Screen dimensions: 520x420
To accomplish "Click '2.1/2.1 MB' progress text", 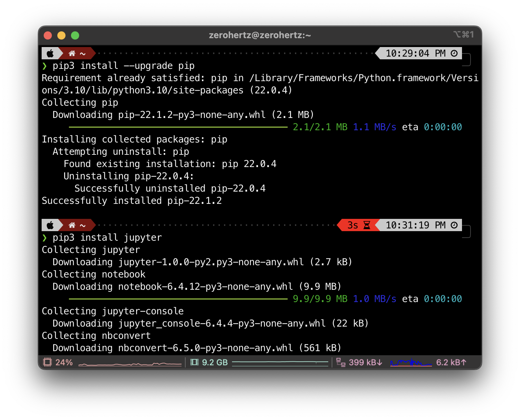I will click(320, 127).
